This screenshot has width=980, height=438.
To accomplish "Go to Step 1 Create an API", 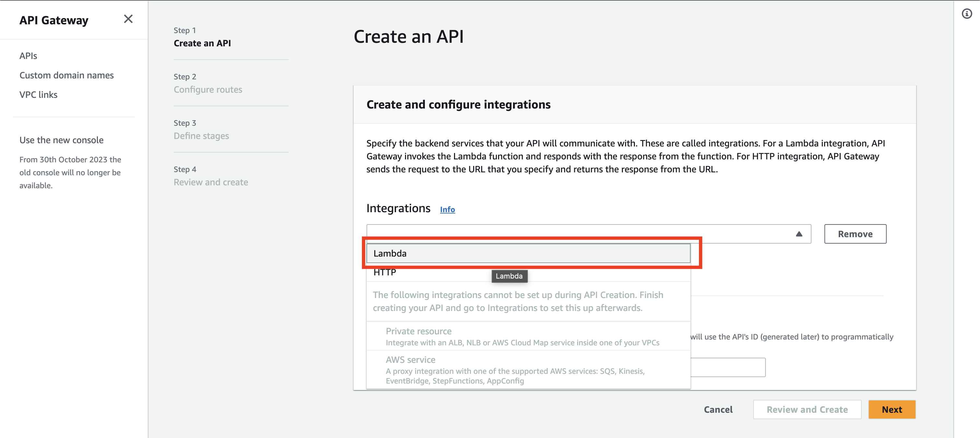I will pos(202,43).
